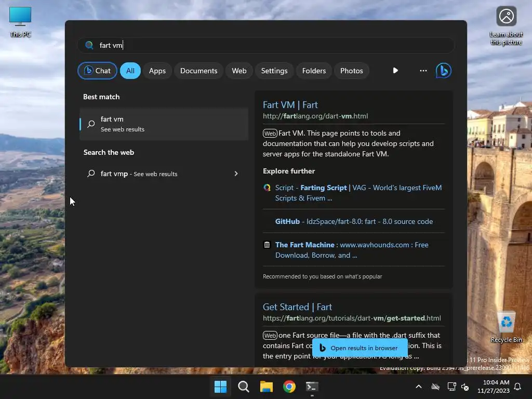Open the clock showing 10:04 AM

[x=494, y=387]
